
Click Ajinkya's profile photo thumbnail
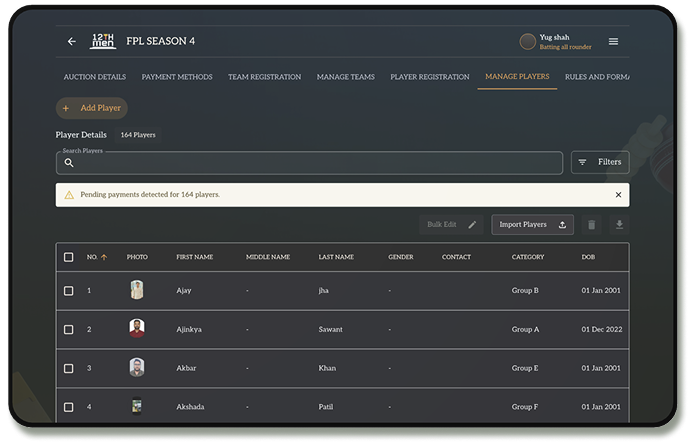137,329
